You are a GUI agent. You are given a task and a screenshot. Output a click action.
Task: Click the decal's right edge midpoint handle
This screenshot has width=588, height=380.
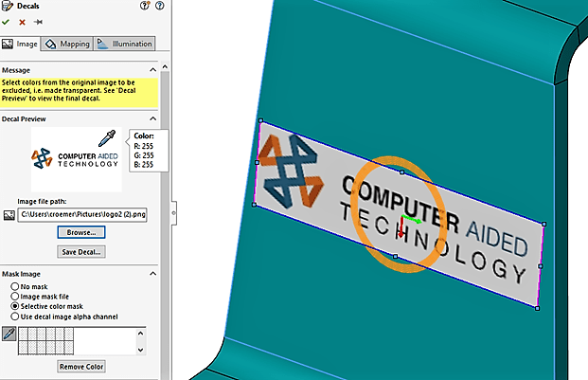point(541,266)
